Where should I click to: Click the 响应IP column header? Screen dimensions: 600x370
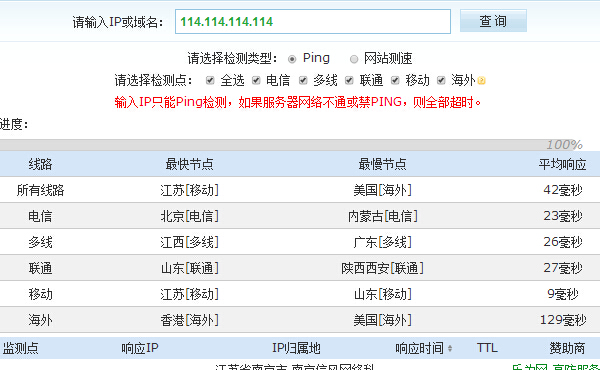click(140, 348)
